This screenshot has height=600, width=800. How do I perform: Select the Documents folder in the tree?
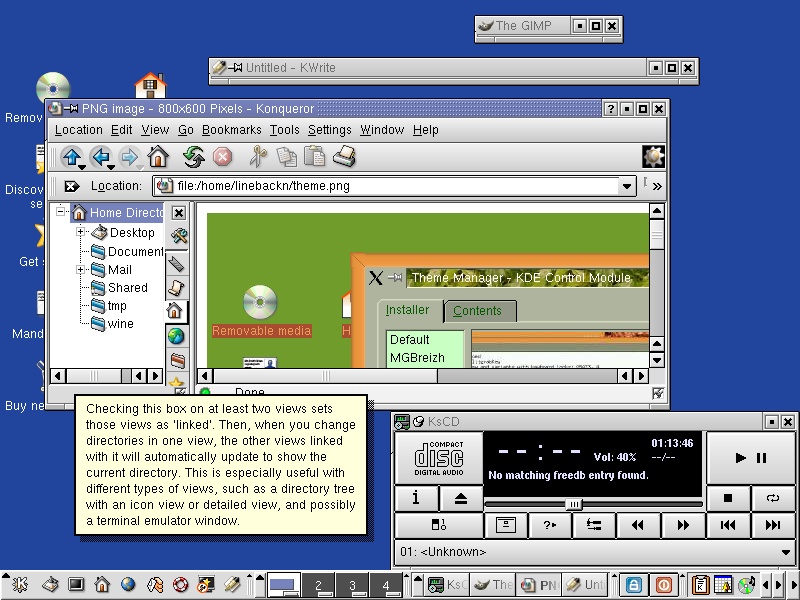pos(128,252)
